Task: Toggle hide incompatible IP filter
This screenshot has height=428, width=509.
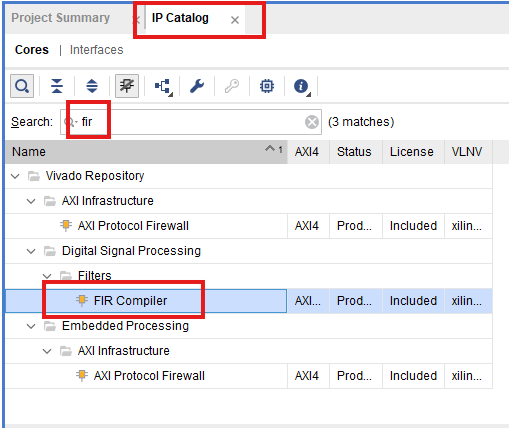Action: (x=127, y=86)
